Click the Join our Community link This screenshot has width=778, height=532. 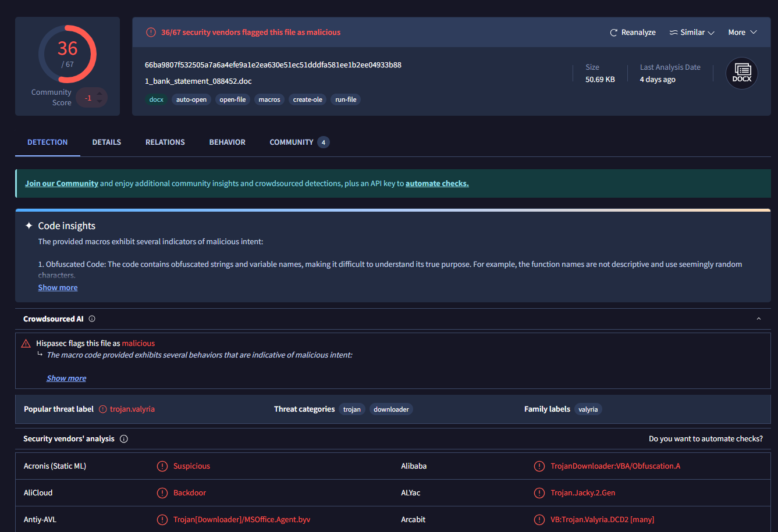tap(61, 184)
